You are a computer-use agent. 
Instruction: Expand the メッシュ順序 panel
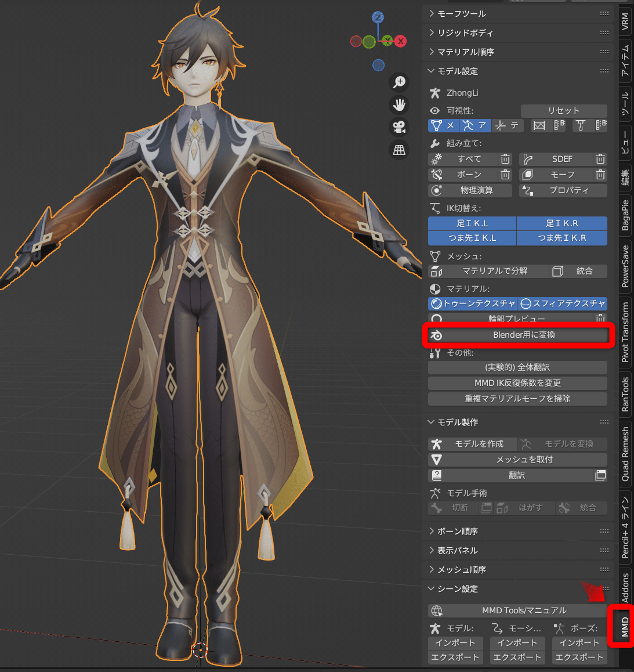(432, 569)
